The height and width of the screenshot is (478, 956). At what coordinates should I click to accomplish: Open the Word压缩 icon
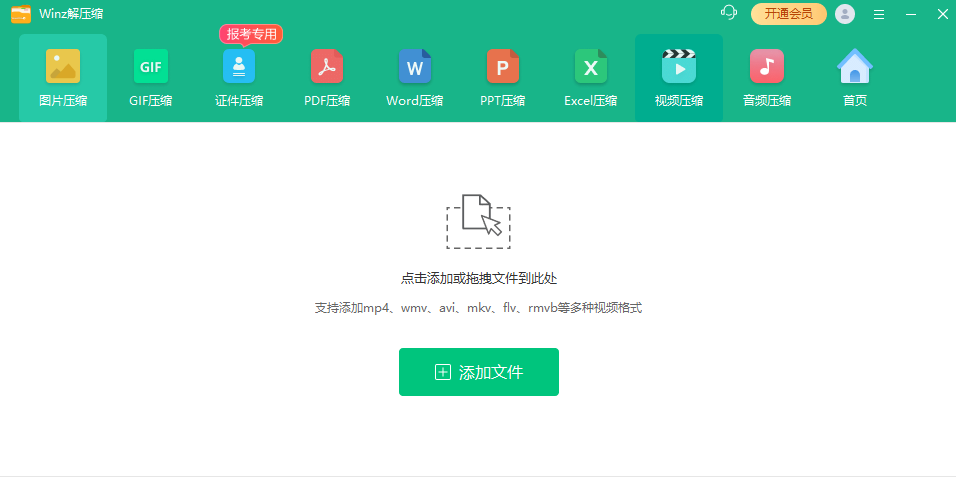pyautogui.click(x=415, y=66)
